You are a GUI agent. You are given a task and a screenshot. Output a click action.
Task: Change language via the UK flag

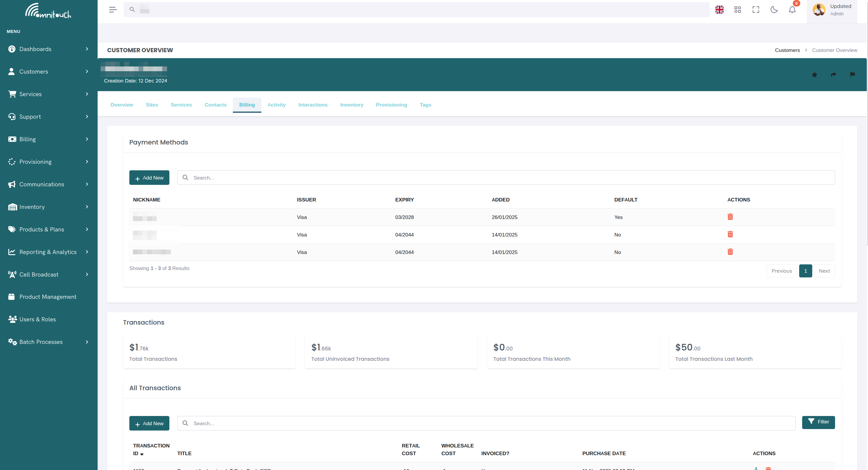click(719, 10)
